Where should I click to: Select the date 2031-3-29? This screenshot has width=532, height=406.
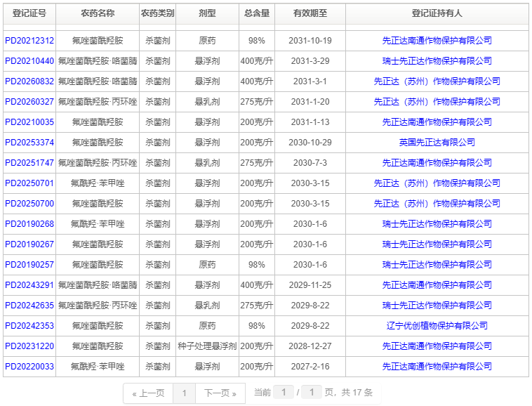[310, 61]
